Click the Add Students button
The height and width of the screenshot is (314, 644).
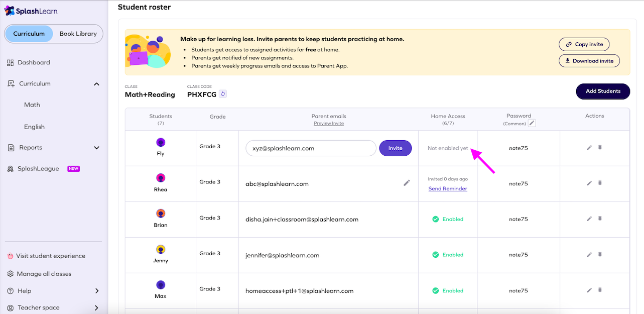[x=603, y=91]
